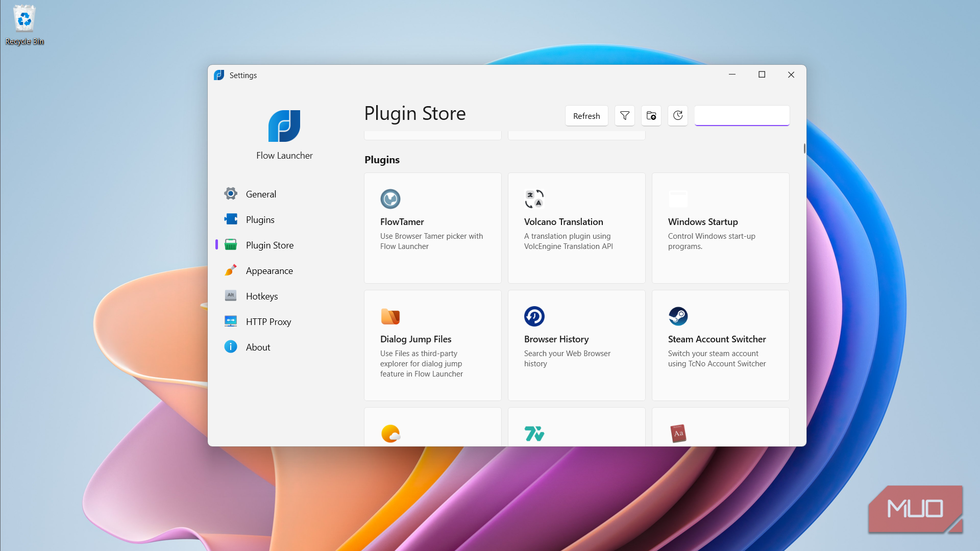Click the Plugin Store basket icon
980x551 pixels.
click(x=231, y=244)
